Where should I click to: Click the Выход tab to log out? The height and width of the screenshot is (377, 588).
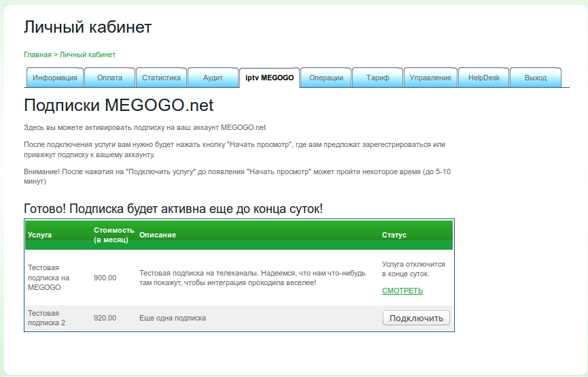[x=535, y=78]
